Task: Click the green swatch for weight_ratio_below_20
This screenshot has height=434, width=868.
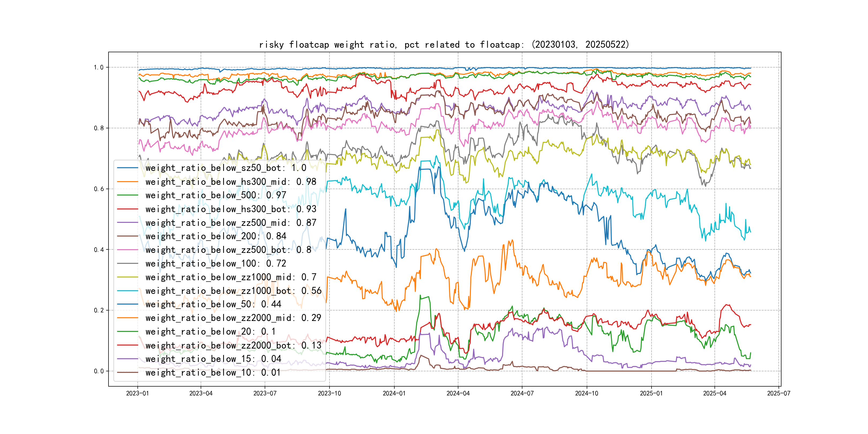Action: click(x=127, y=332)
